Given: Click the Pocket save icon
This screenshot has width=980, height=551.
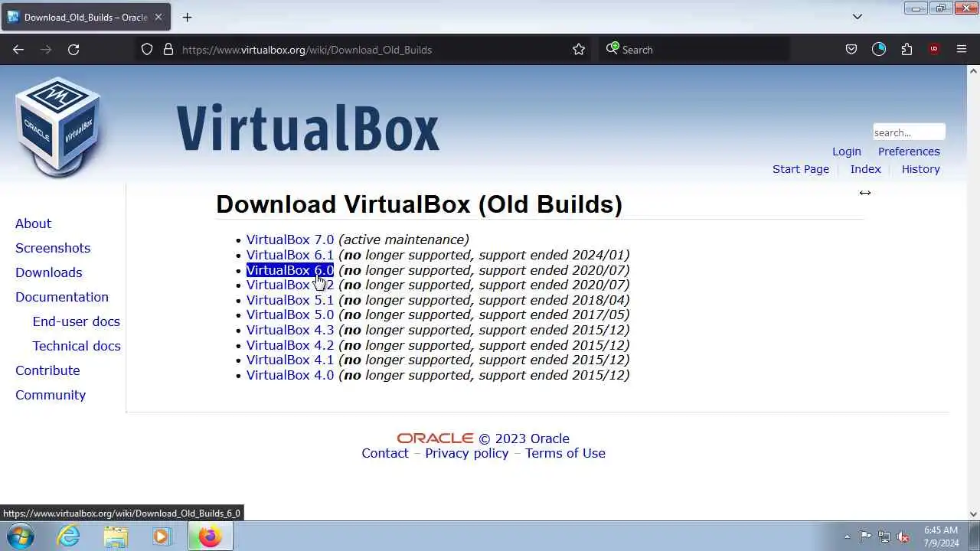Looking at the screenshot, I should pyautogui.click(x=851, y=49).
